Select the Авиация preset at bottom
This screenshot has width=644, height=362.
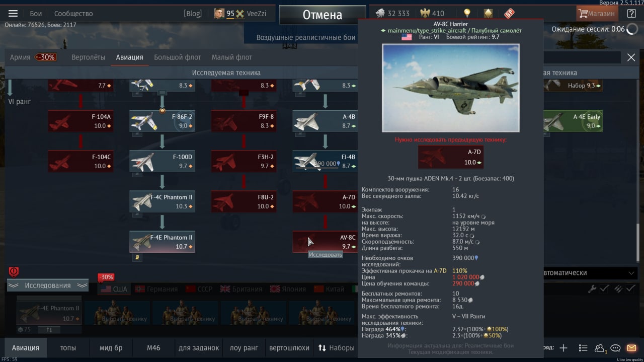pos(25,348)
